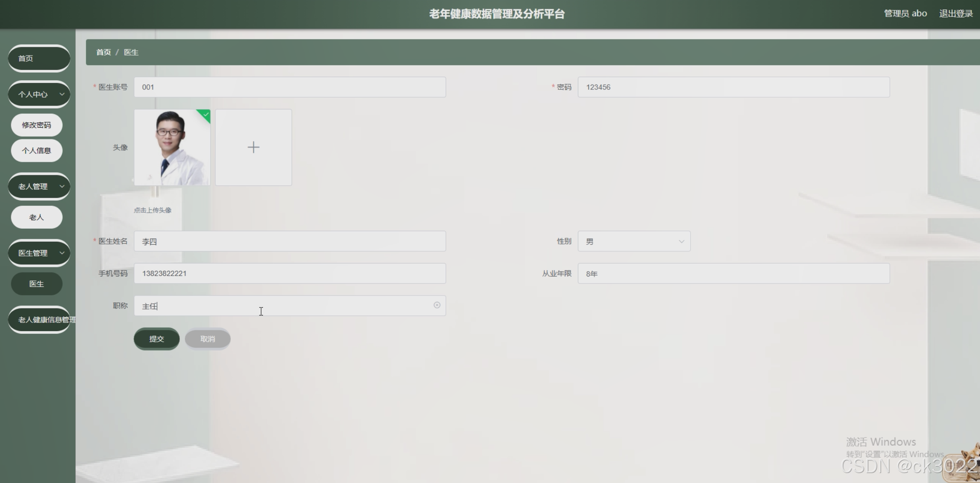The height and width of the screenshot is (483, 980).
Task: Click into the 手机号码 input field
Action: tap(289, 273)
